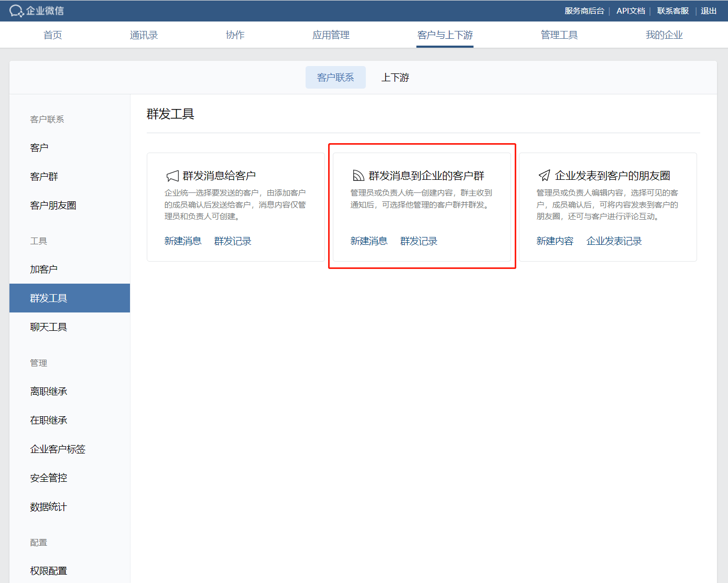Image resolution: width=728 pixels, height=583 pixels.
Task: Select 群发工具 in the sidebar
Action: [x=70, y=298]
